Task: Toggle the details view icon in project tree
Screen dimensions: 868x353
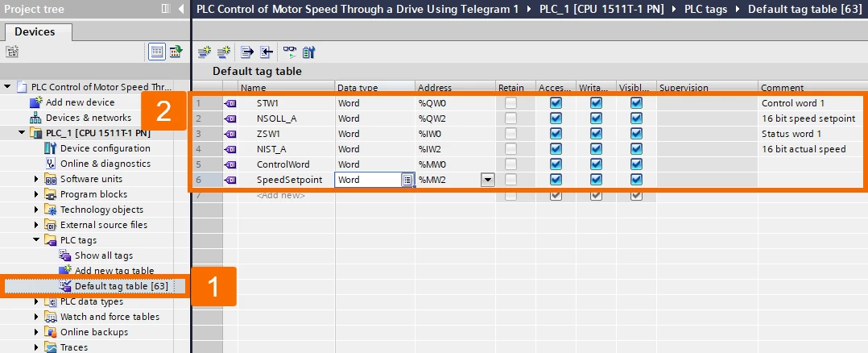Action: coord(157,52)
